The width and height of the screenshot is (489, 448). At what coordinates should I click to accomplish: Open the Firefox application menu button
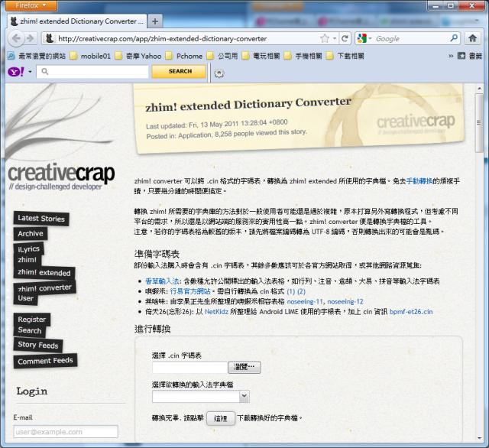pos(31,5)
